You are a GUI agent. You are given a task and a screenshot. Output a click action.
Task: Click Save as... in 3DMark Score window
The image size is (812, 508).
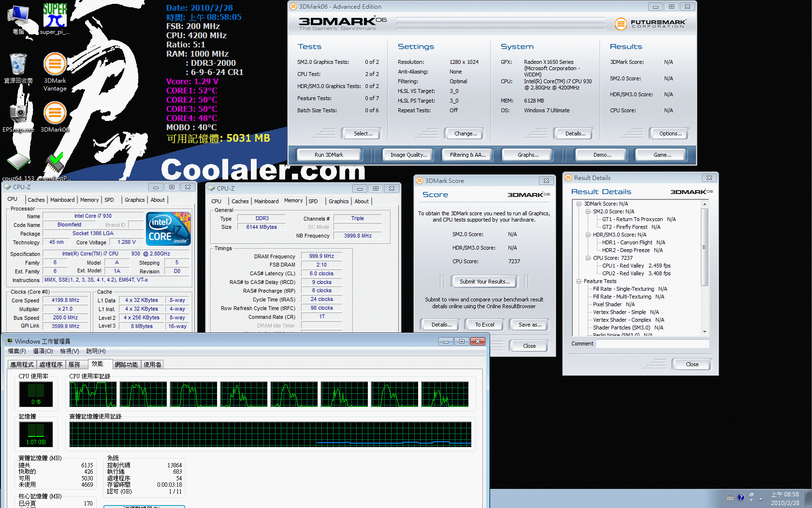(530, 325)
